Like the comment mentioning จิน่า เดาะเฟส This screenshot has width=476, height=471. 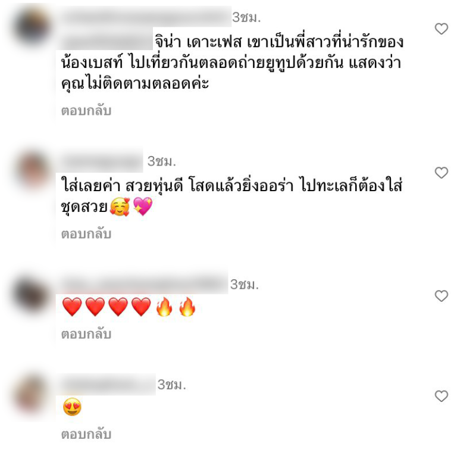click(441, 29)
